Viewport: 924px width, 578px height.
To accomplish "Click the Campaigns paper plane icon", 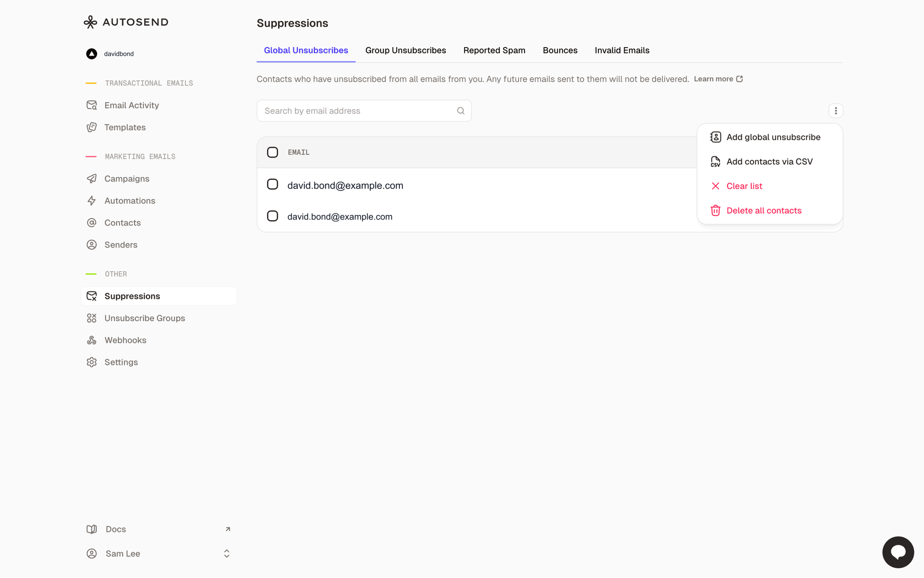I will (91, 179).
